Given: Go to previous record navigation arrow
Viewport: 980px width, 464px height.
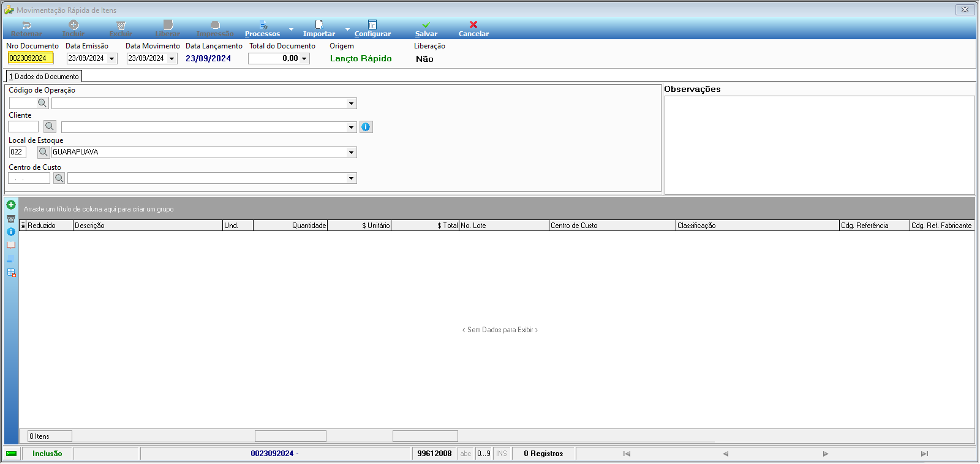Looking at the screenshot, I should coord(726,454).
